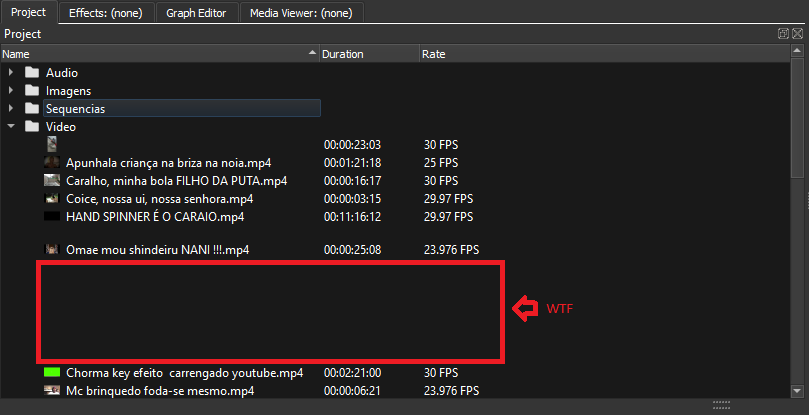Image resolution: width=809 pixels, height=415 pixels.
Task: Select Coice, nossa ui, nossa senhora.mp4
Action: 159,199
